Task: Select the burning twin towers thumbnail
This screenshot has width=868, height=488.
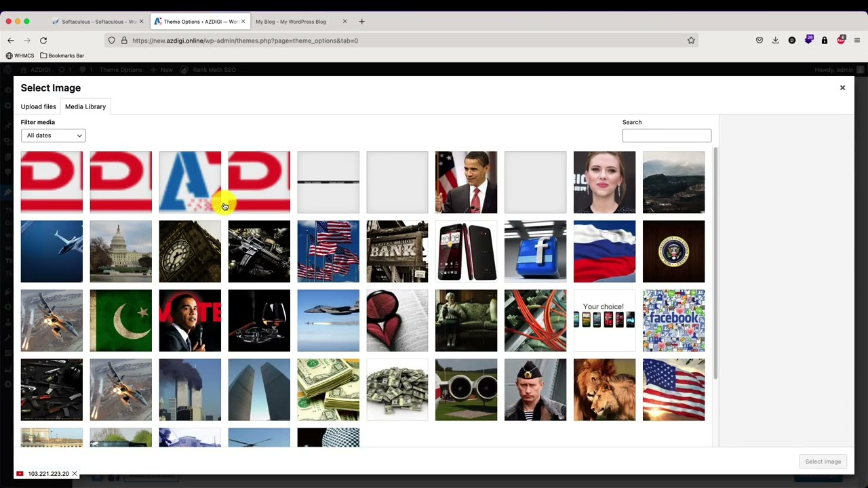Action: [x=190, y=390]
